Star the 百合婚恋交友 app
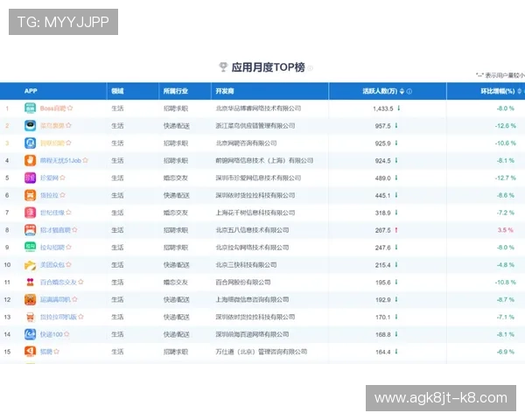This screenshot has height=420, width=525. pos(80,282)
